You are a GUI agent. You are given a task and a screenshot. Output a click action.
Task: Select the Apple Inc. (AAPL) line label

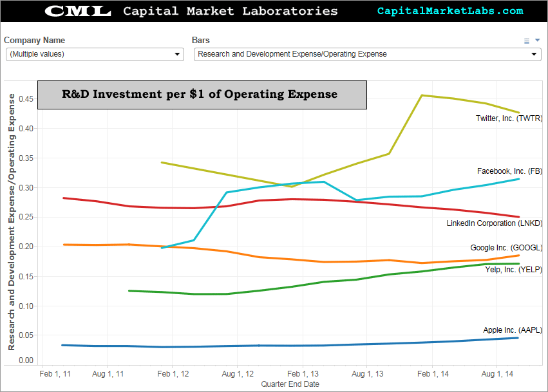[x=513, y=330]
